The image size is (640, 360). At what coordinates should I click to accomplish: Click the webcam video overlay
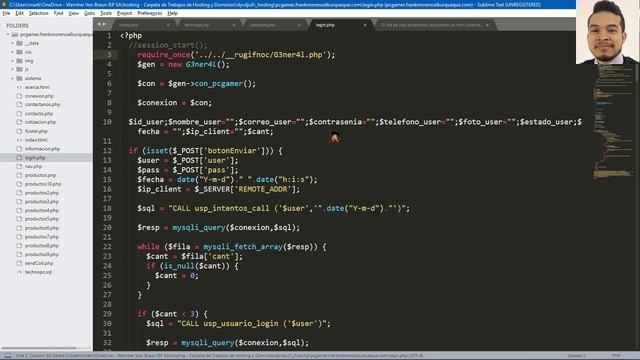[x=608, y=32]
